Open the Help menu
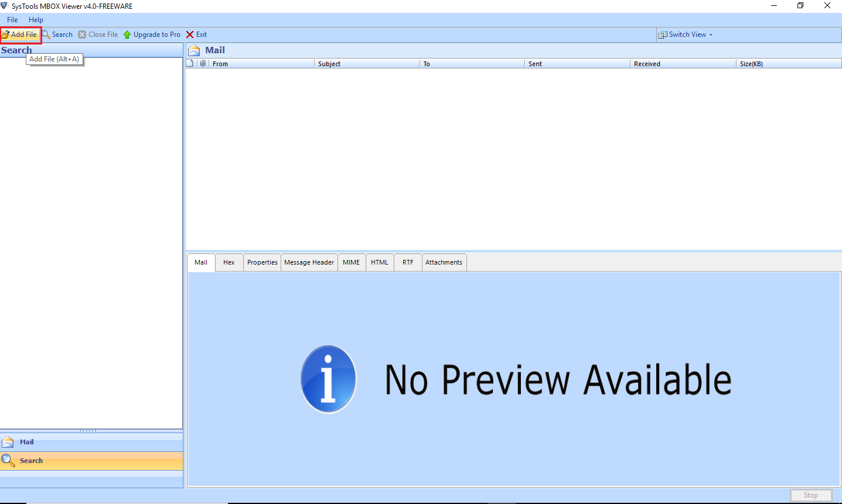This screenshot has height=504, width=842. tap(36, 20)
